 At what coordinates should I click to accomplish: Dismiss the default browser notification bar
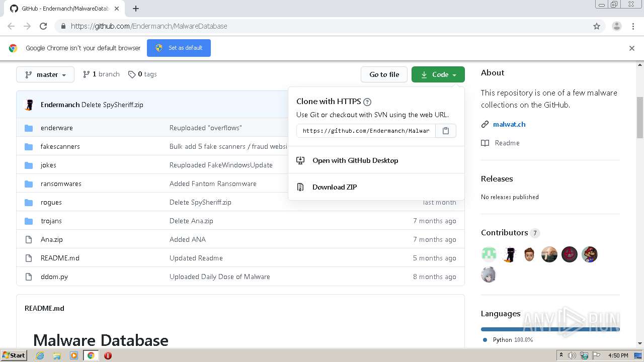click(x=632, y=48)
